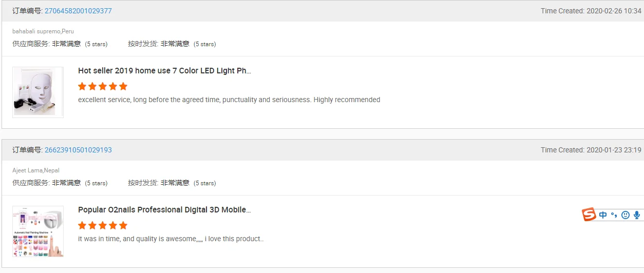Open order number 26623910501029193
This screenshot has width=644, height=273.
(78, 150)
